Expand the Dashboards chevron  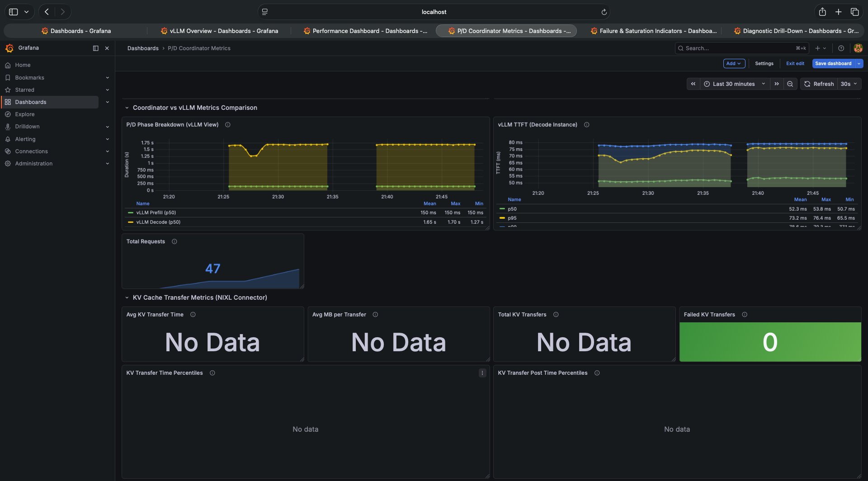(x=108, y=102)
